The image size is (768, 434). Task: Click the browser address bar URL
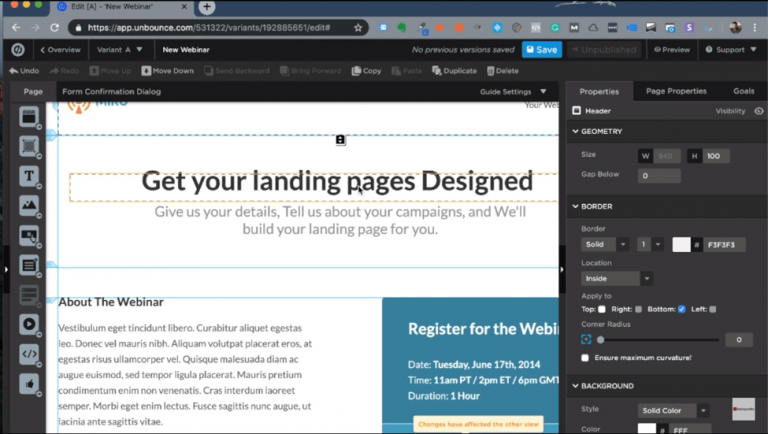click(x=209, y=27)
